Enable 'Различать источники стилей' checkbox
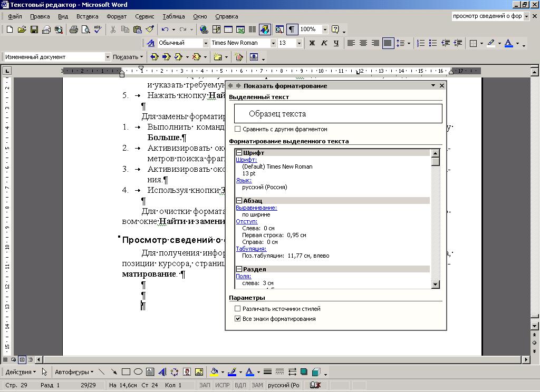540x392 pixels. tap(238, 309)
